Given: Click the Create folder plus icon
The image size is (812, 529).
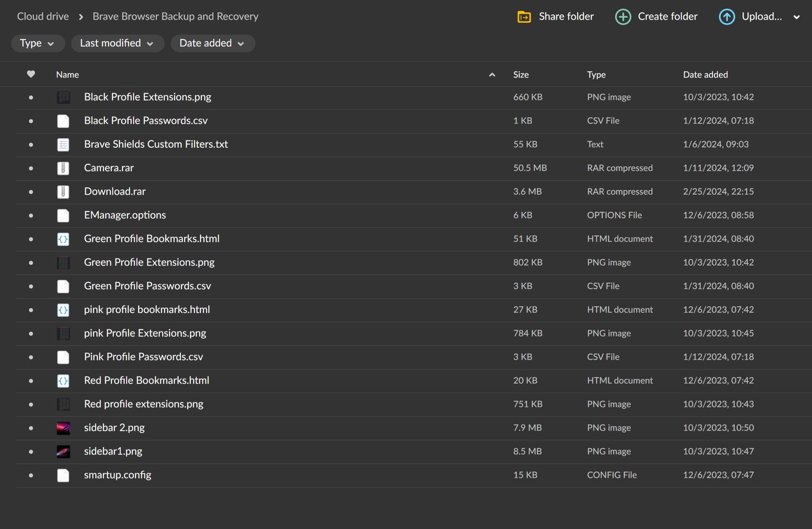Looking at the screenshot, I should tap(623, 17).
